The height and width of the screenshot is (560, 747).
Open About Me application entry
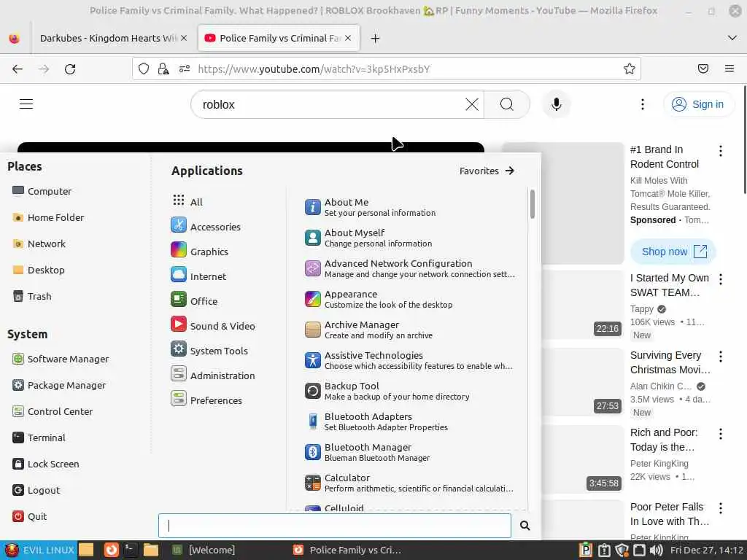click(410, 207)
